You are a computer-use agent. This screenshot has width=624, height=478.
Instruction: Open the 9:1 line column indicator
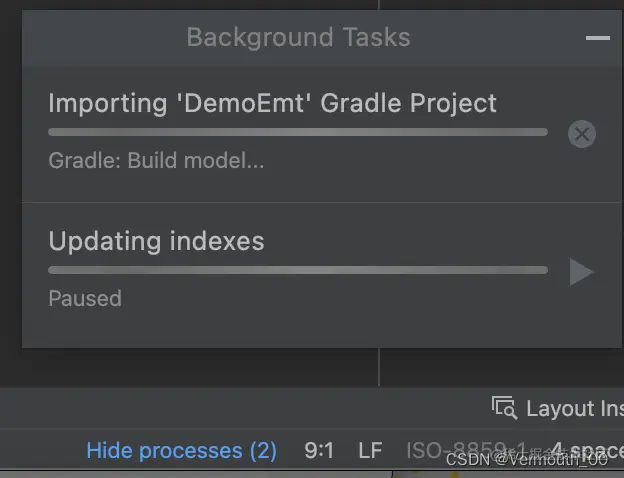point(319,451)
